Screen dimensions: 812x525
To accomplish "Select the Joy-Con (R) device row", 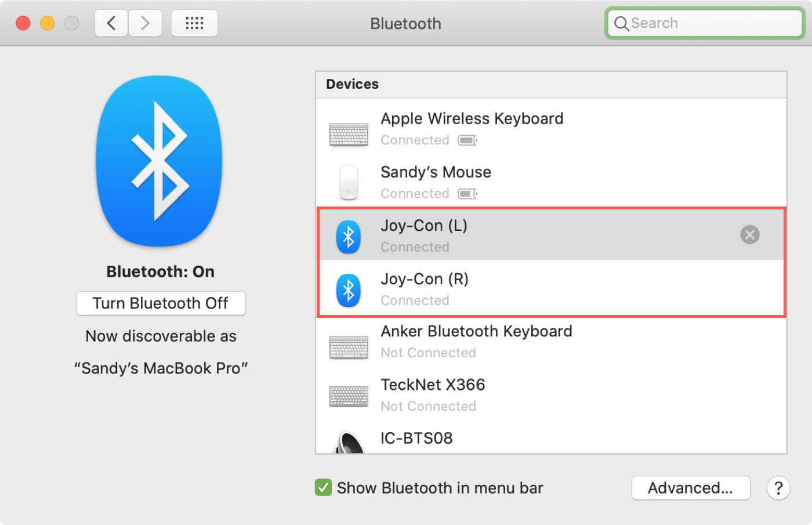I will [551, 289].
